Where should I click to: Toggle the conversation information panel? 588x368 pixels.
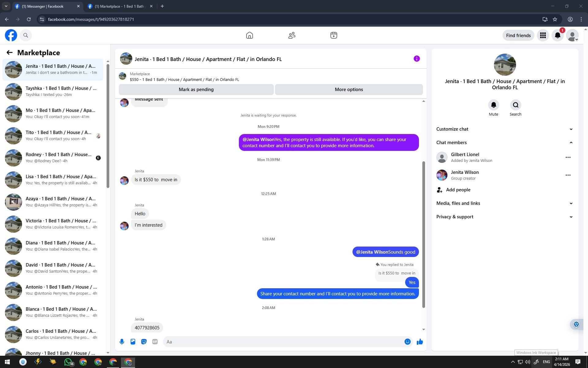tap(417, 59)
